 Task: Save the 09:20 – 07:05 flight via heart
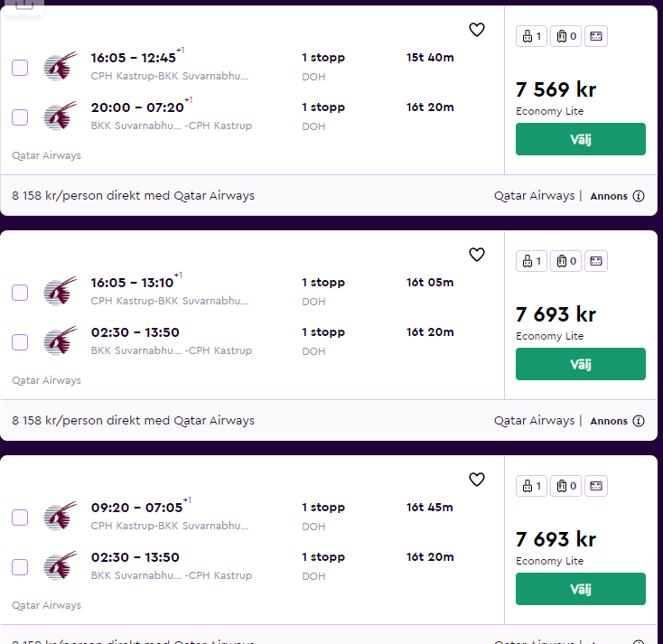click(477, 480)
